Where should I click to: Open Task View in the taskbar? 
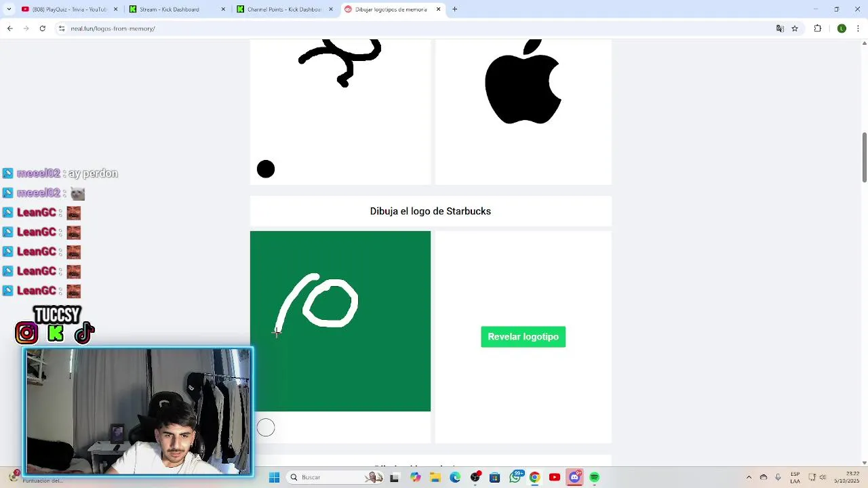394,477
